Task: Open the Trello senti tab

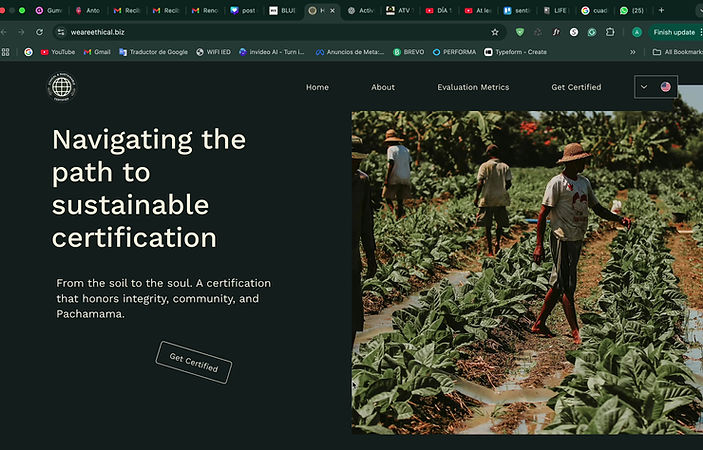Action: pyautogui.click(x=516, y=10)
